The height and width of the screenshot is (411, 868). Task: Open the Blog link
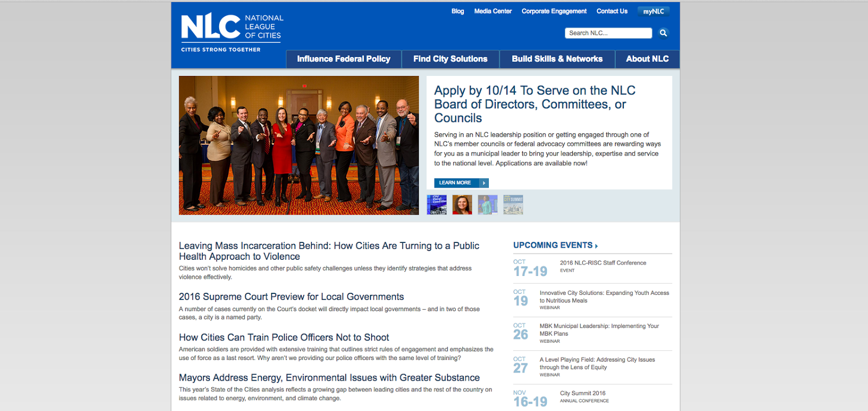[x=458, y=11]
